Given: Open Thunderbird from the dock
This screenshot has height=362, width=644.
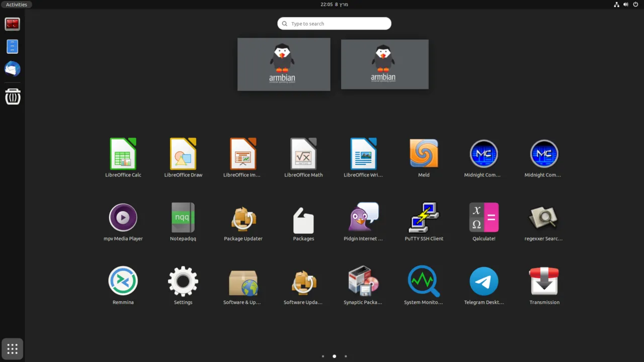Looking at the screenshot, I should [x=12, y=69].
